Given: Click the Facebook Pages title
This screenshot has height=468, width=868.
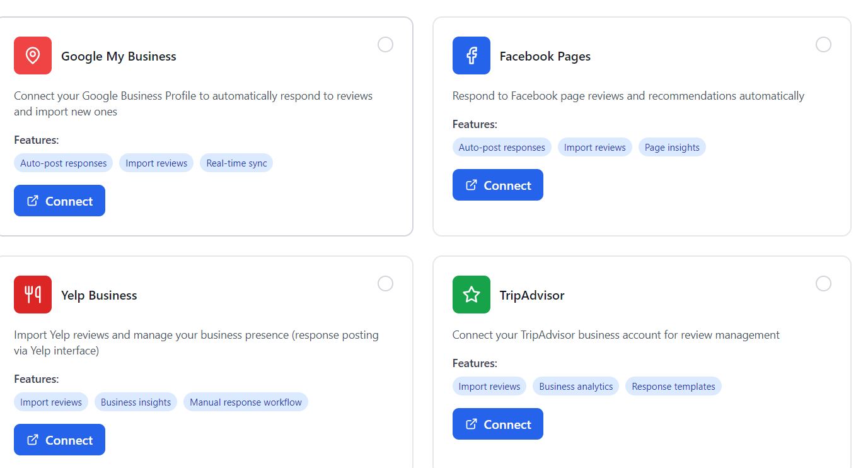Looking at the screenshot, I should 545,56.
